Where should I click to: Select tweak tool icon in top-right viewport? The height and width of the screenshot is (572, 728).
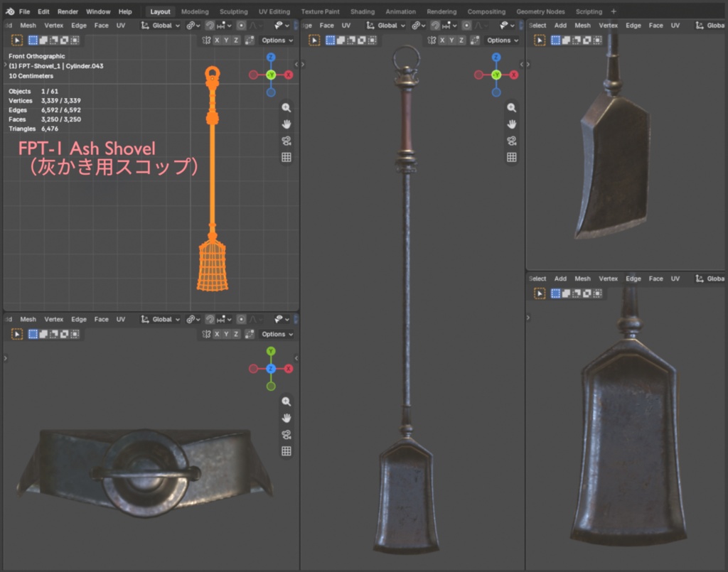[540, 41]
